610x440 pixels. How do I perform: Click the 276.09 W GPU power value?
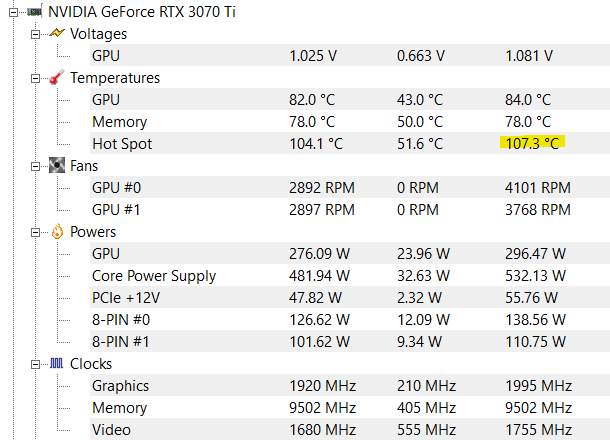click(319, 254)
